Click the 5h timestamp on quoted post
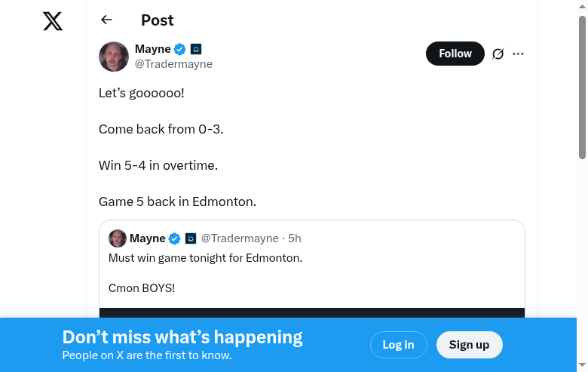Image resolution: width=588 pixels, height=372 pixels. tap(295, 238)
